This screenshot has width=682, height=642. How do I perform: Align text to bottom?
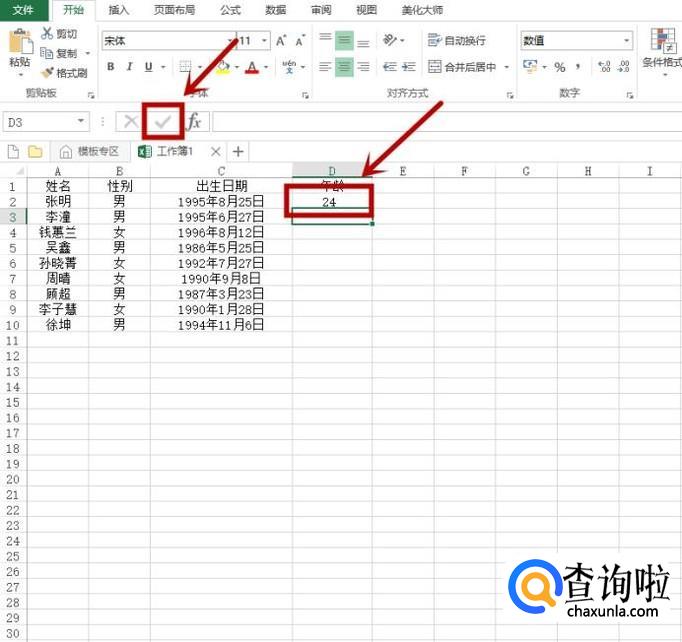pyautogui.click(x=363, y=41)
